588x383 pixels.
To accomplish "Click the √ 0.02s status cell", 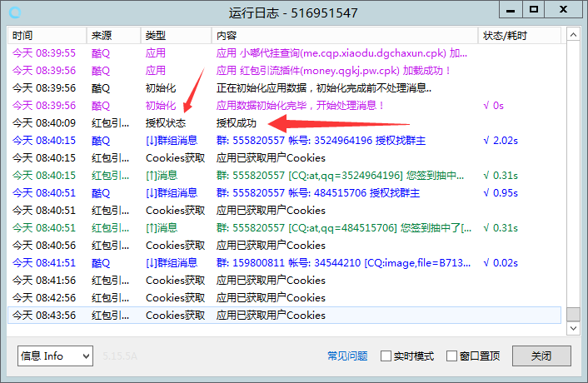I will click(x=501, y=263).
